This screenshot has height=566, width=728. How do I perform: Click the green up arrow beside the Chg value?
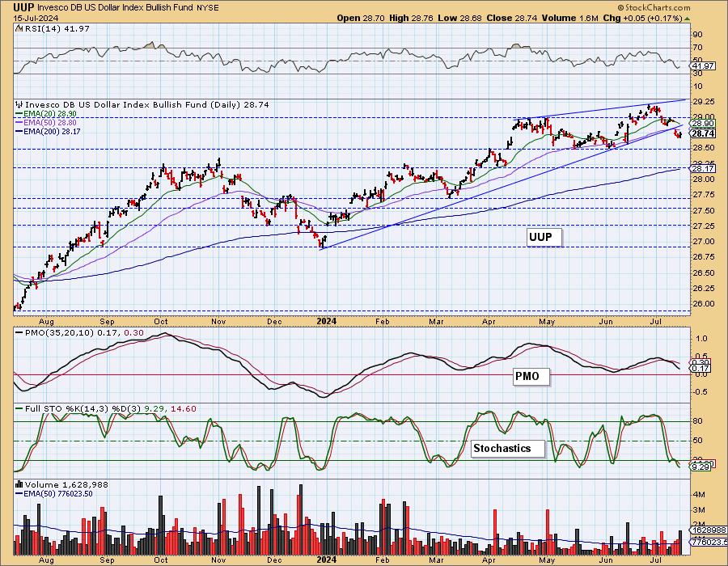coord(687,19)
